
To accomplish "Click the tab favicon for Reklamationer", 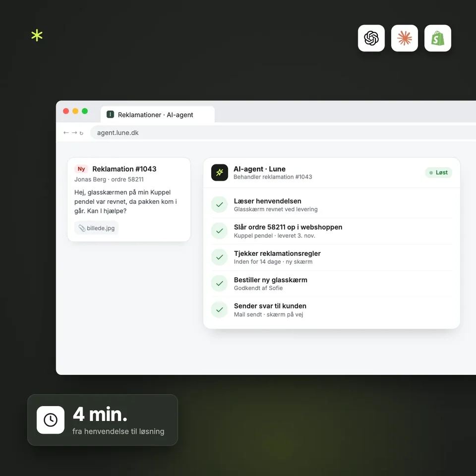I will pyautogui.click(x=110, y=115).
